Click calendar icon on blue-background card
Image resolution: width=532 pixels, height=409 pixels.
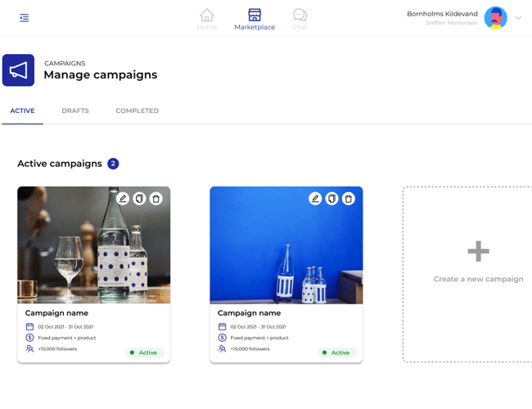click(x=223, y=326)
